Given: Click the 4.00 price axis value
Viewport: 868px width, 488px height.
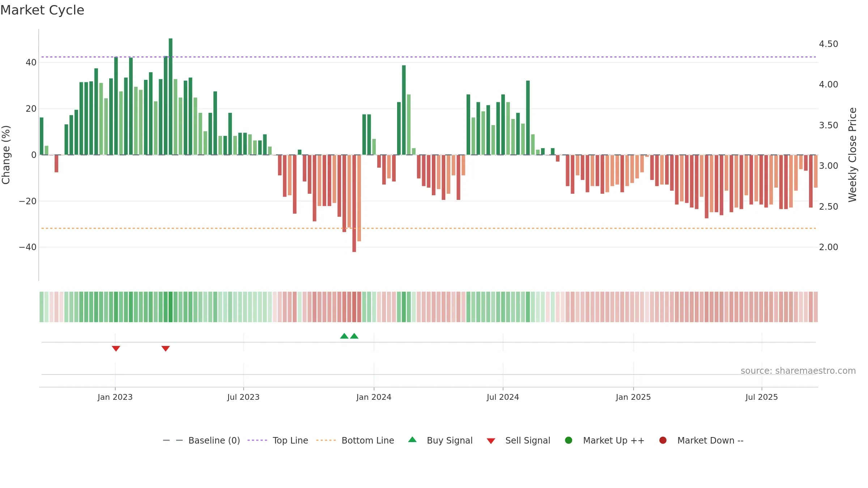Looking at the screenshot, I should click(829, 85).
